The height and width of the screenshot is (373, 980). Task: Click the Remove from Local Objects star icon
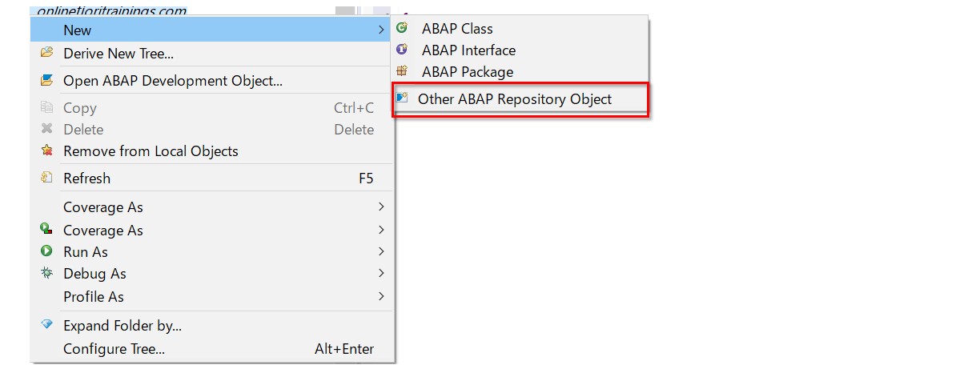(47, 150)
